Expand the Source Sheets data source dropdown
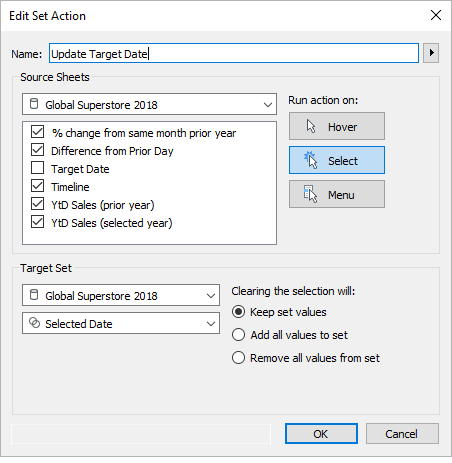The height and width of the screenshot is (463, 452). click(x=149, y=104)
